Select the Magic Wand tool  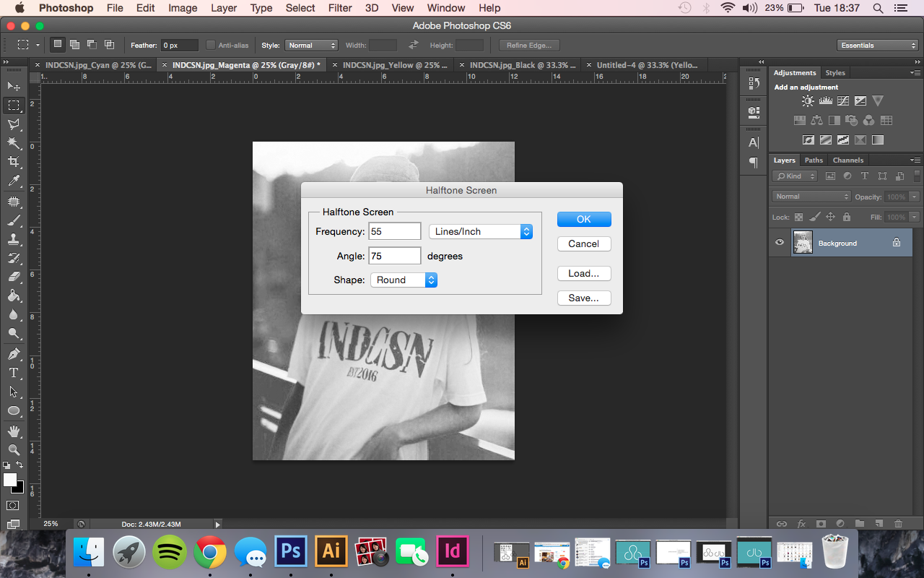(14, 143)
